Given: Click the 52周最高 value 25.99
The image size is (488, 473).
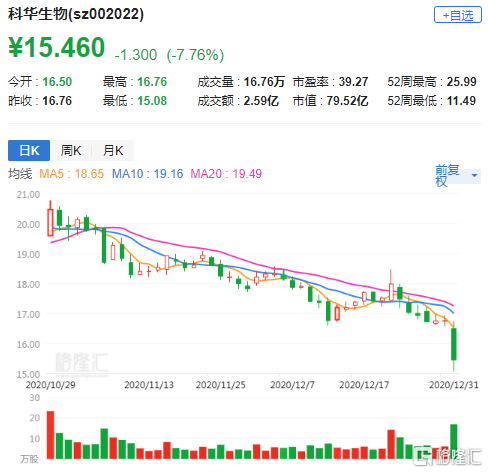Looking at the screenshot, I should [461, 82].
